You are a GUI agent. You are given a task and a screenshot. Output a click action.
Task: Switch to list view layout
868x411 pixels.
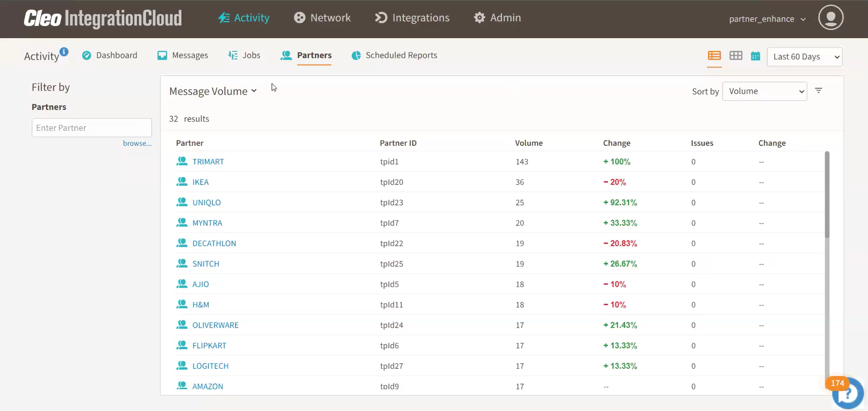pos(714,56)
